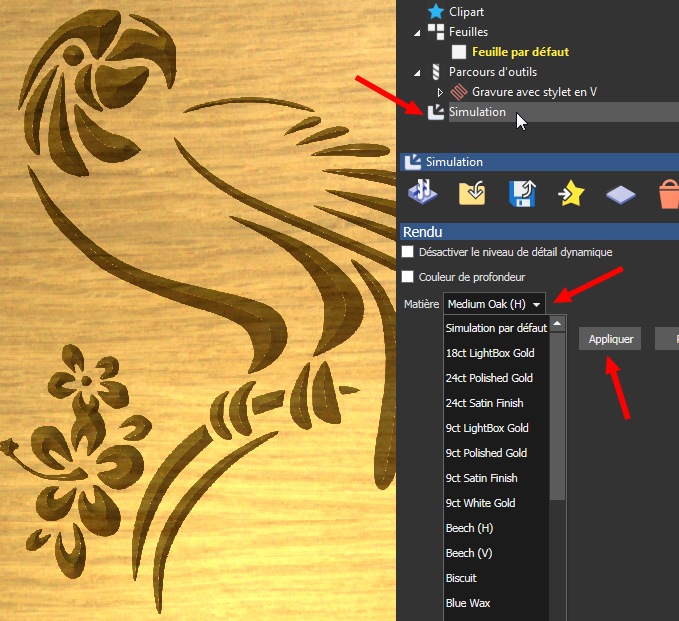The height and width of the screenshot is (621, 679).
Task: Choose 9ct Satin Finish material
Action: (496, 478)
